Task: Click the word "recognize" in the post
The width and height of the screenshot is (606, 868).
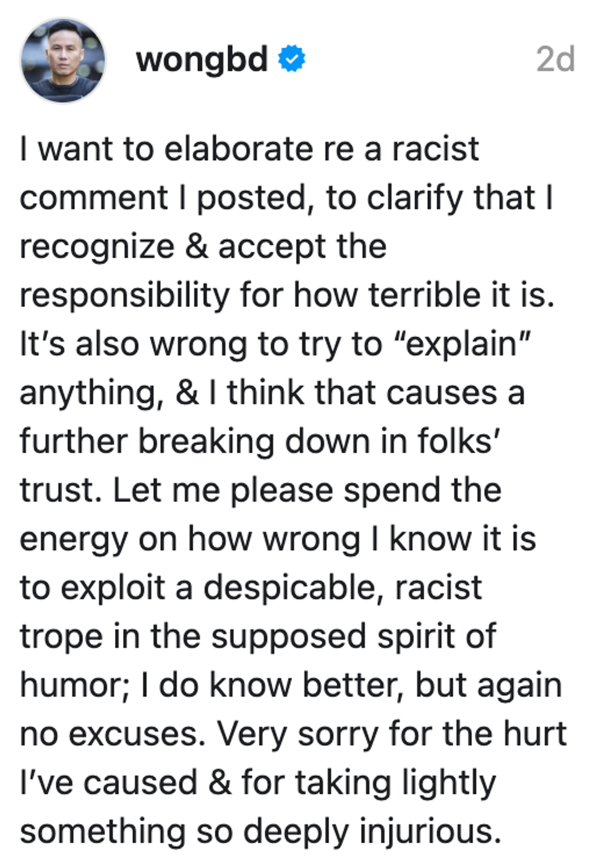Action: click(97, 247)
